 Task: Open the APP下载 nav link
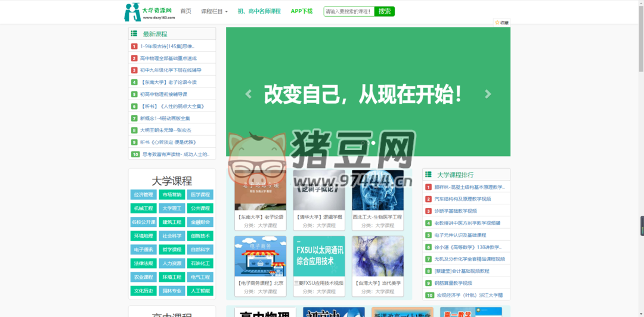tap(302, 11)
